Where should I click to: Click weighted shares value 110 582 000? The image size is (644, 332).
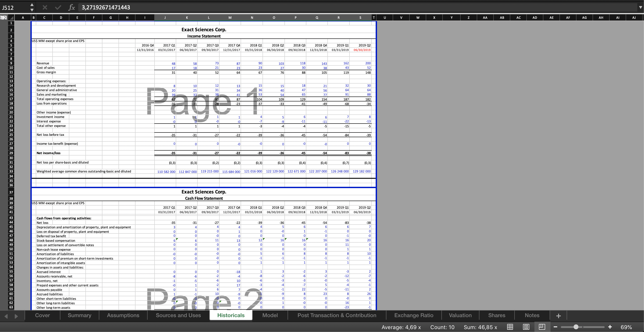(166, 172)
